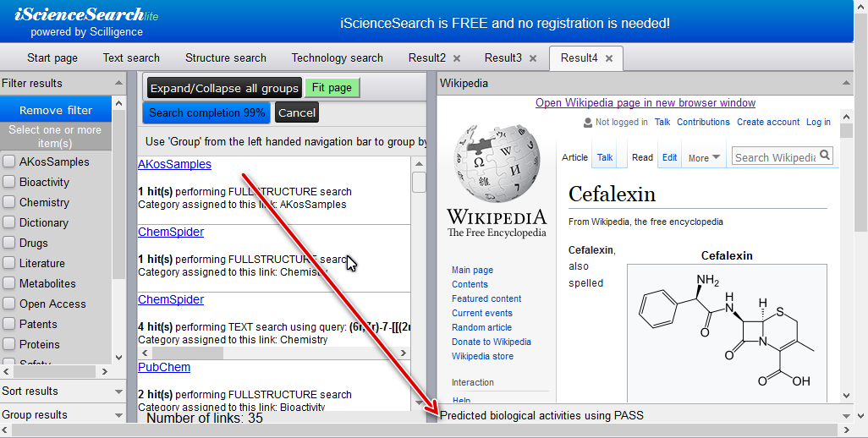Check the Patents filter checkbox

click(8, 324)
